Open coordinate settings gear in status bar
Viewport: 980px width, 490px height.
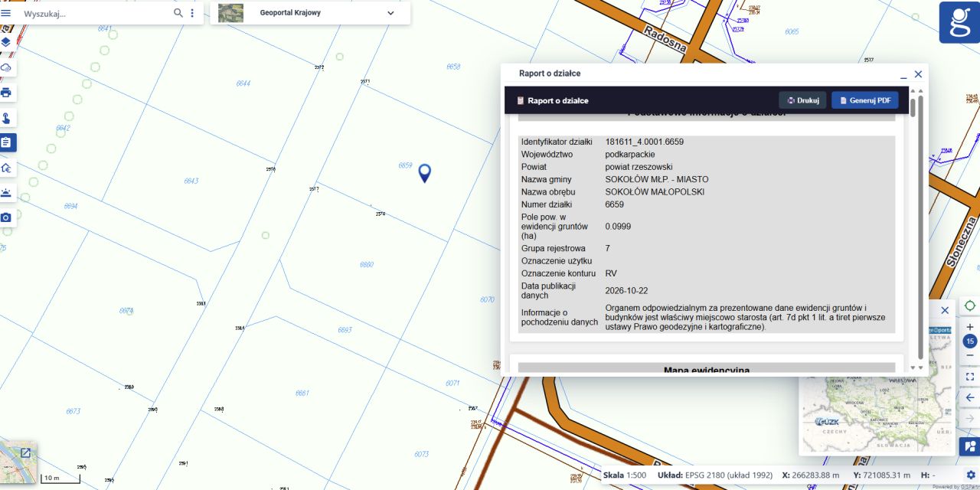(971, 475)
